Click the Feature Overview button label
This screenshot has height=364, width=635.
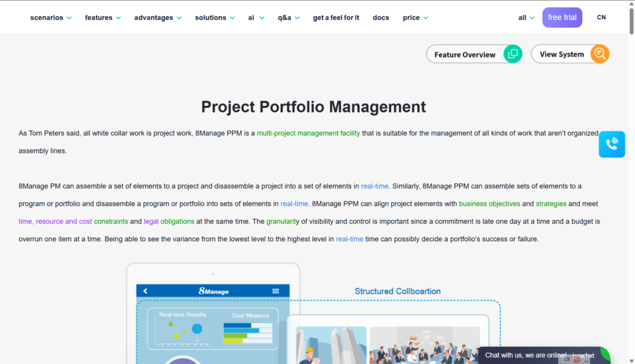(465, 54)
